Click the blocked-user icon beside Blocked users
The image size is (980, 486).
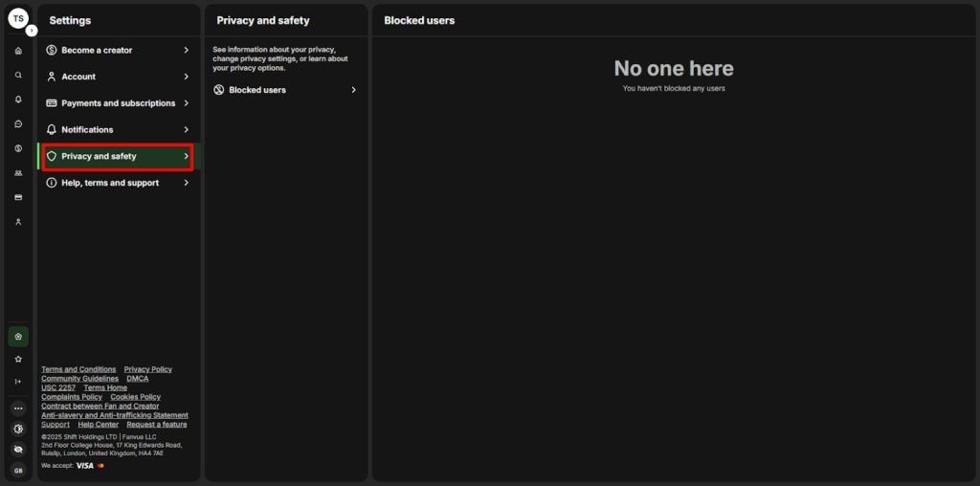[219, 90]
